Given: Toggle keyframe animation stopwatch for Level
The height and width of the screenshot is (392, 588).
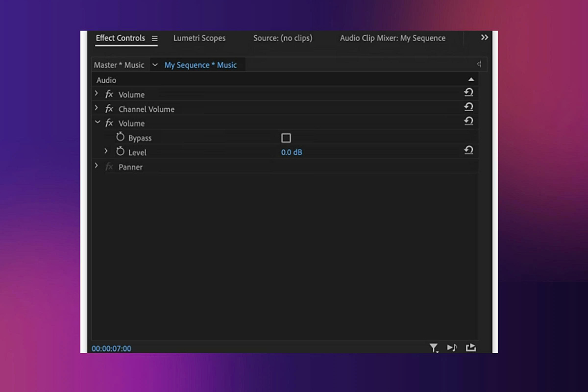Looking at the screenshot, I should pos(120,152).
